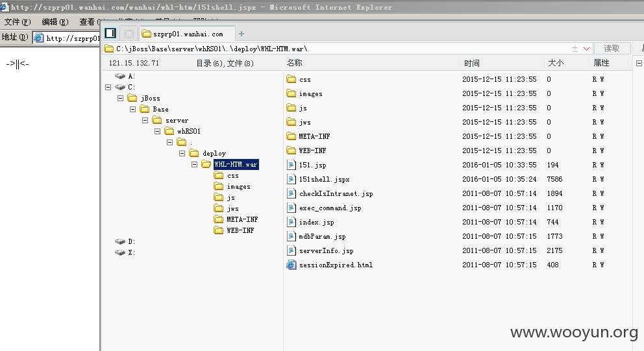
Task: Select the file name sessionExpired.html
Action: tap(336, 265)
